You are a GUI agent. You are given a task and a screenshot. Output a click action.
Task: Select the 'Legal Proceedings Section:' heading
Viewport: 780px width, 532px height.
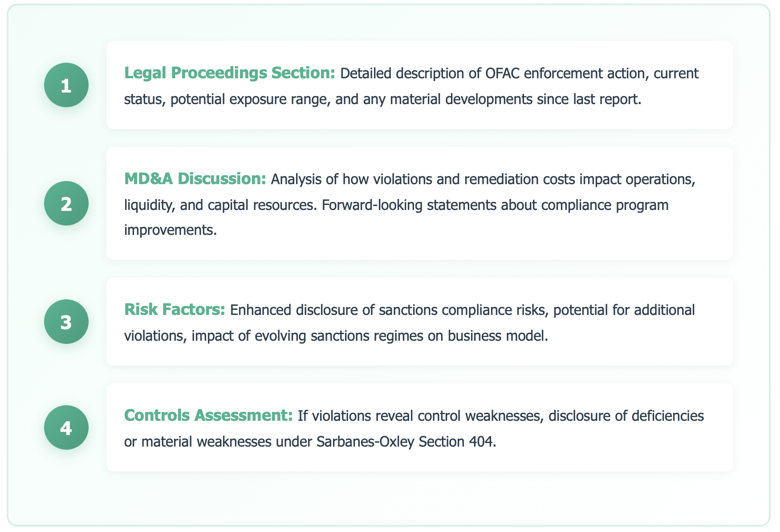(x=229, y=73)
